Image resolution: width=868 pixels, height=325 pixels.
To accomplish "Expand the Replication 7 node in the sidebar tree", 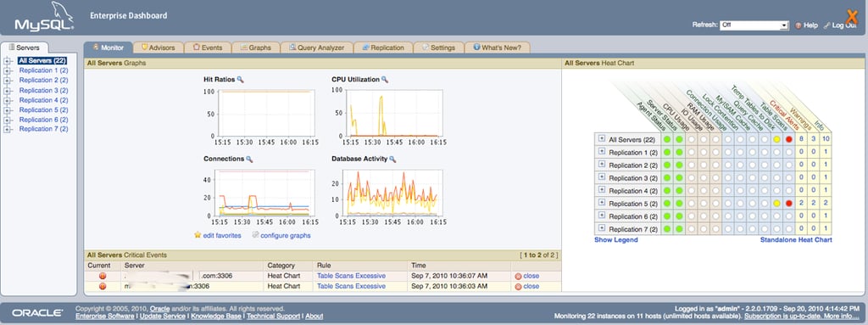I will 8,129.
